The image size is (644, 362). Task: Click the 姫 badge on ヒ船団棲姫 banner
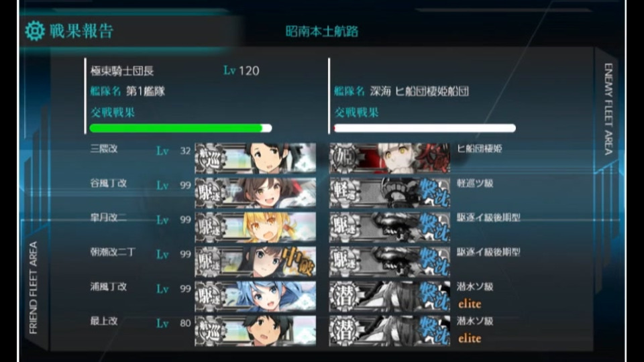[x=345, y=158]
